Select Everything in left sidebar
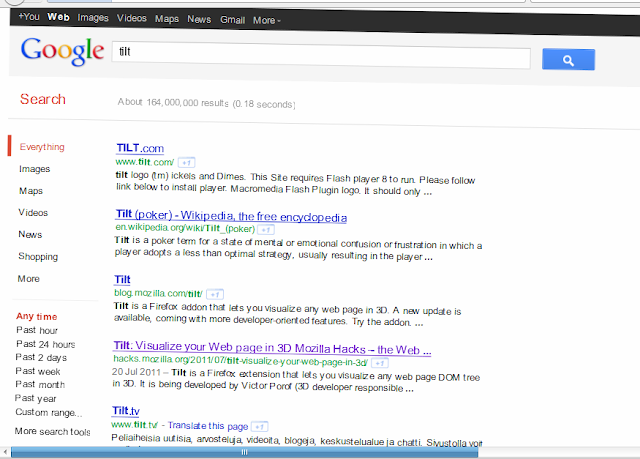 coord(42,147)
